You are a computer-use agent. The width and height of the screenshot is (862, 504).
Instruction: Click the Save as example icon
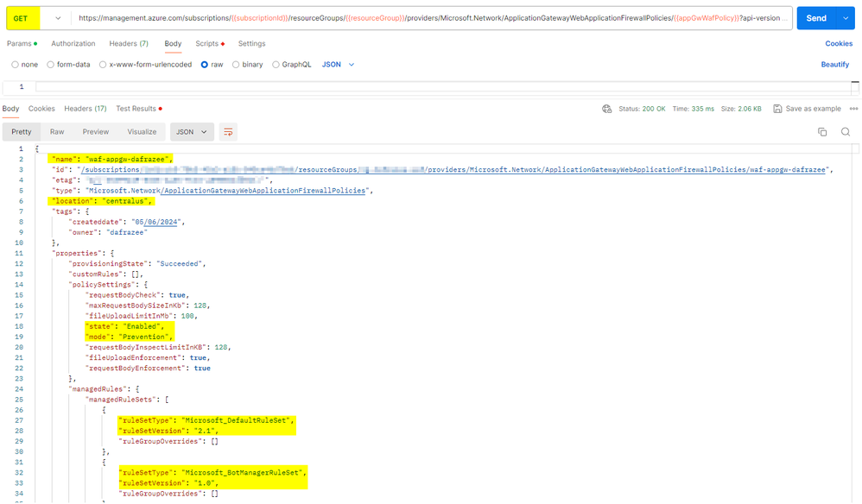pyautogui.click(x=777, y=109)
